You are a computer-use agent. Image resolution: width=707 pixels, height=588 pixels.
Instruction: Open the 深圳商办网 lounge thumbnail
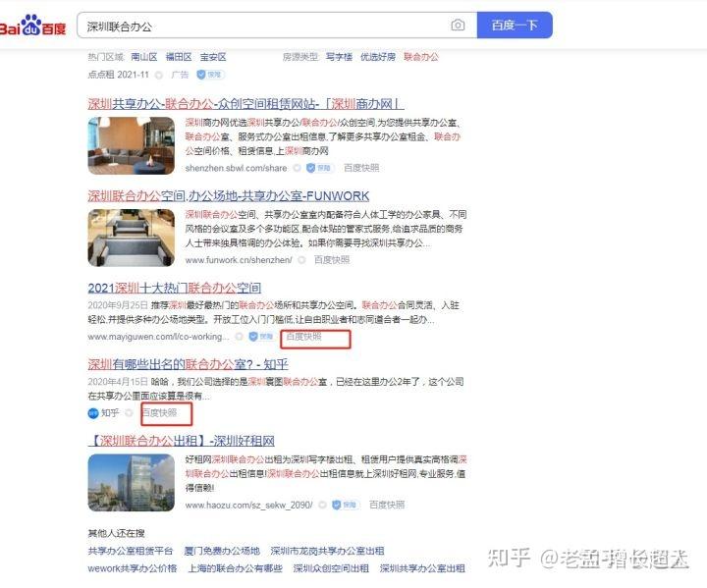[132, 145]
